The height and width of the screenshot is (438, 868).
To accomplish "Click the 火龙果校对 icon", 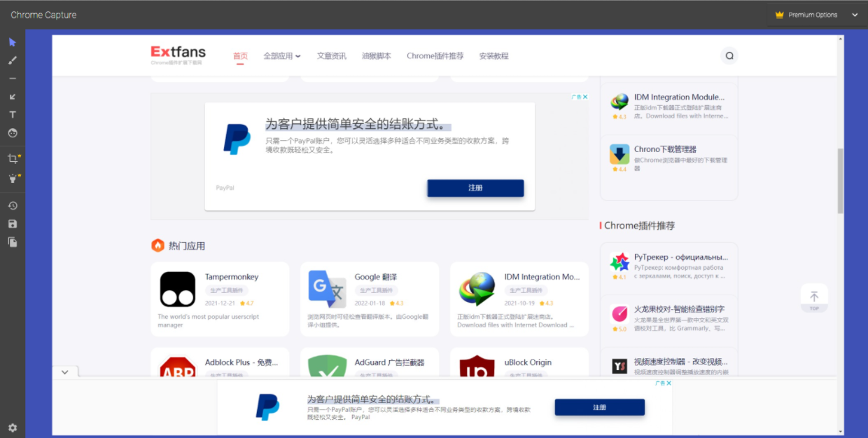I will coord(619,314).
